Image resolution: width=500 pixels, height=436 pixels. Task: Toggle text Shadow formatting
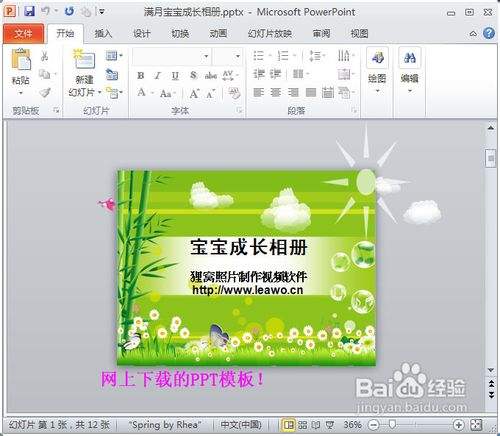click(x=193, y=75)
